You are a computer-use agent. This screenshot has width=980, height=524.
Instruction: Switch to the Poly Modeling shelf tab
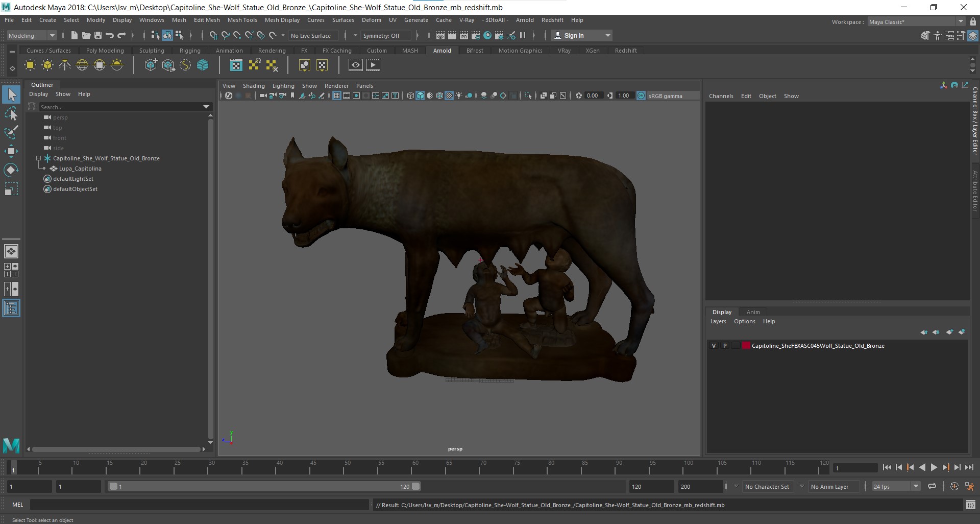click(105, 51)
